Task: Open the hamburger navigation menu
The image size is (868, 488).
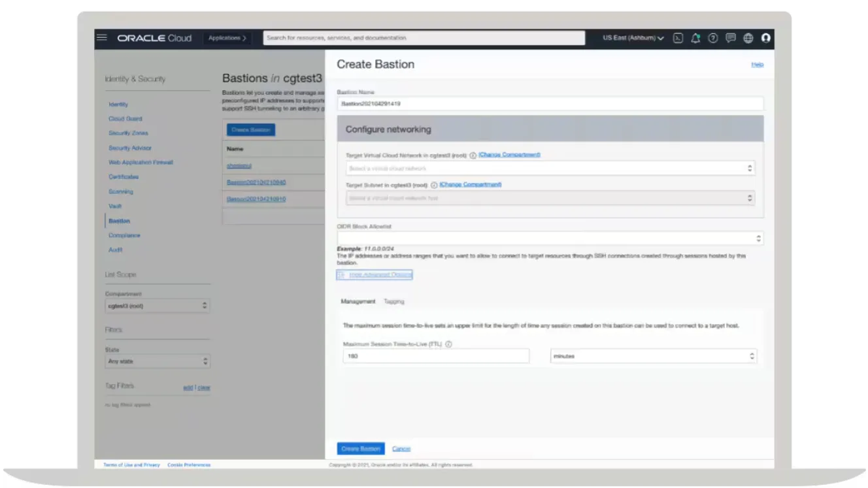Action: (101, 37)
